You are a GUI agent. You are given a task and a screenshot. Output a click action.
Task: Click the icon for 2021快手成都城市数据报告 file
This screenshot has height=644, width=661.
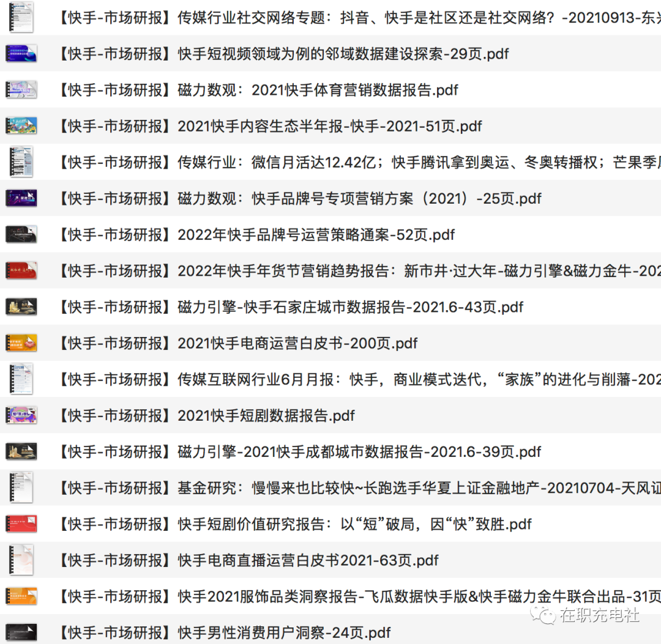pos(21,452)
